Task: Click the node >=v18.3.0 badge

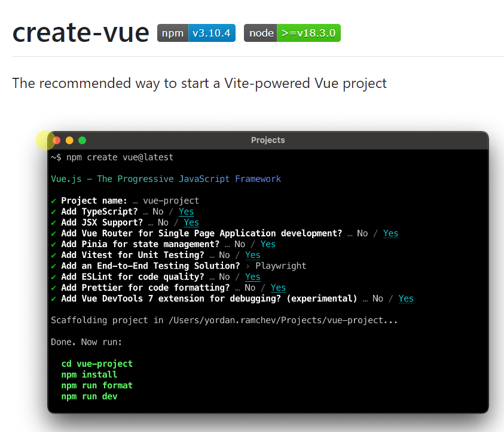Action: coord(292,33)
